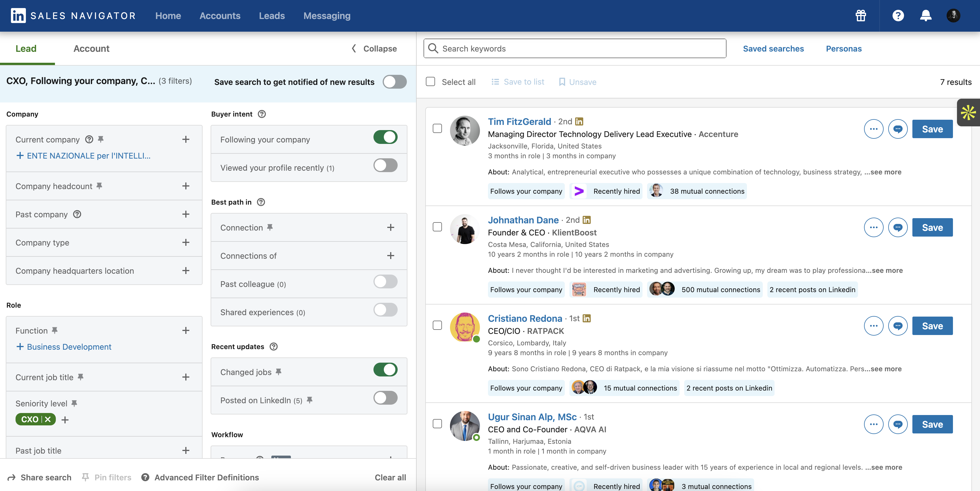Open Accounts in navigation bar
980x491 pixels.
[220, 16]
